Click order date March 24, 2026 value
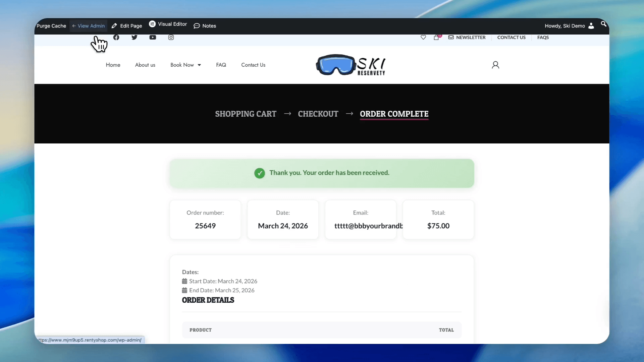The height and width of the screenshot is (362, 644). coord(283,226)
